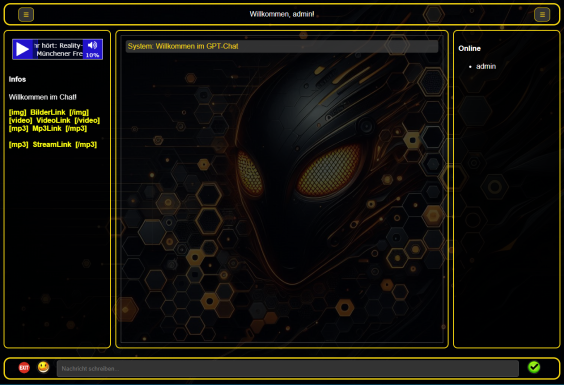The height and width of the screenshot is (385, 564).
Task: Select the VideoLink video tag line
Action: [x=54, y=120]
